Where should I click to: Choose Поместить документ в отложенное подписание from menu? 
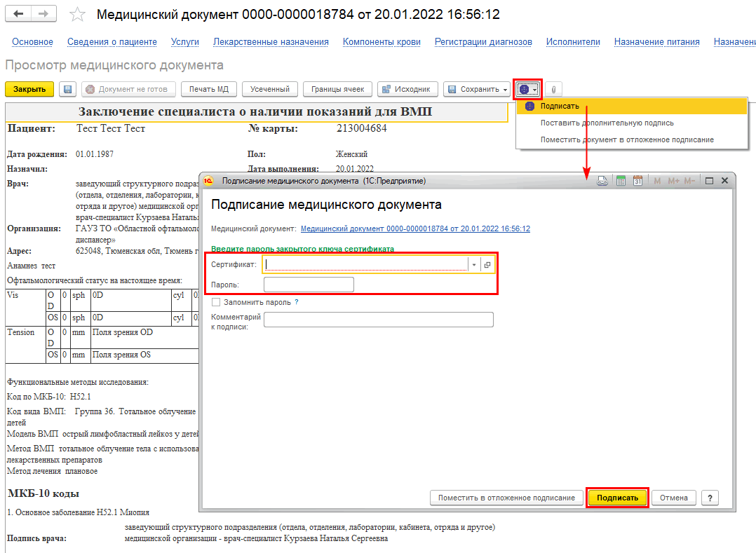[626, 139]
